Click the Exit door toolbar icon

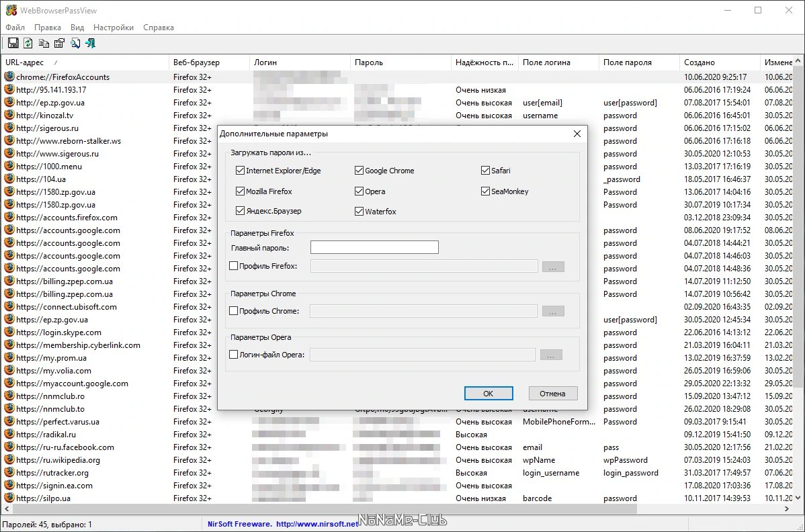coord(90,43)
